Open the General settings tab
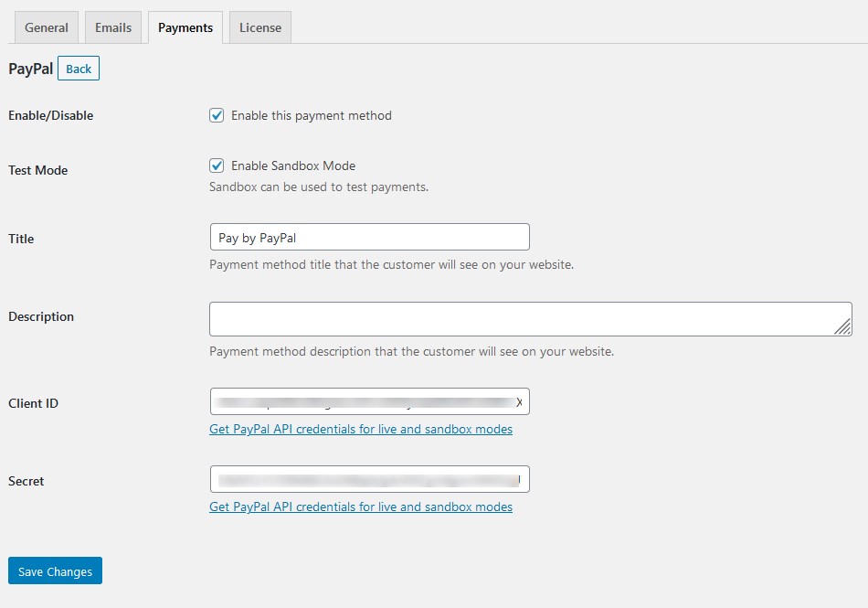 [x=47, y=27]
